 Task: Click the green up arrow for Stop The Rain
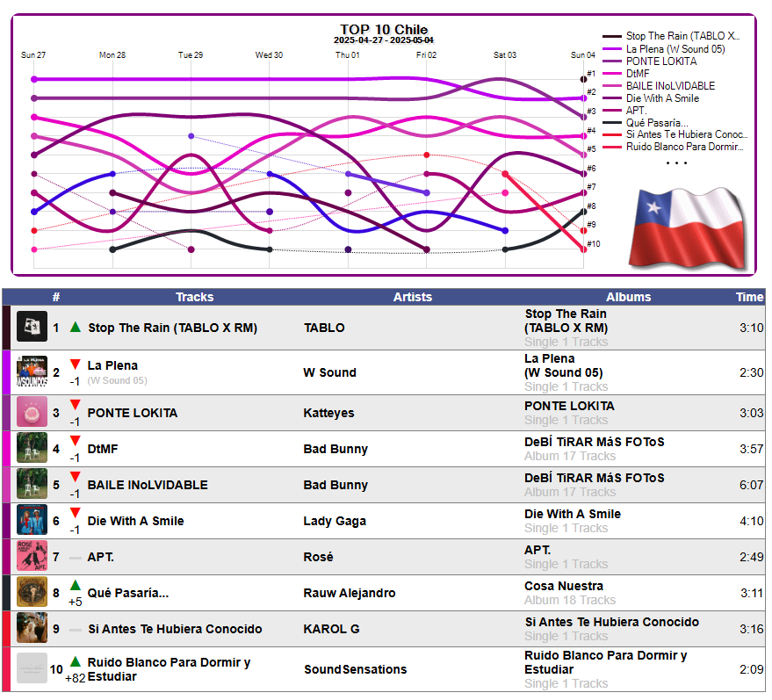76,328
